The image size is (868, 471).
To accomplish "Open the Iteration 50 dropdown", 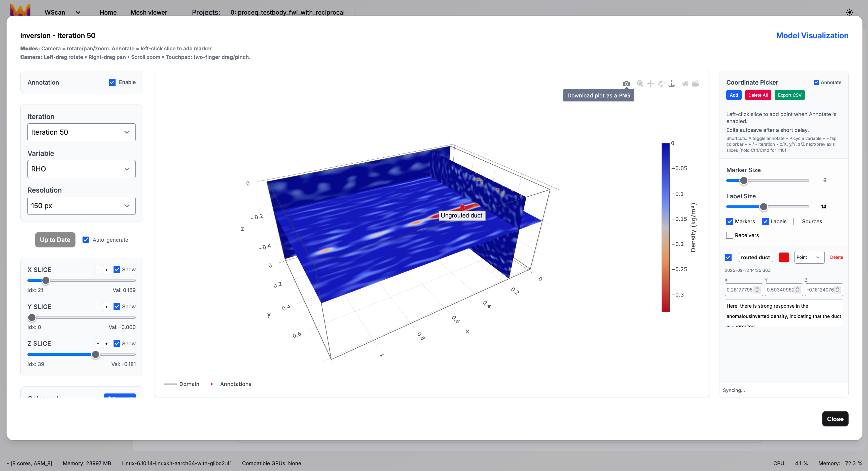I will click(x=81, y=132).
